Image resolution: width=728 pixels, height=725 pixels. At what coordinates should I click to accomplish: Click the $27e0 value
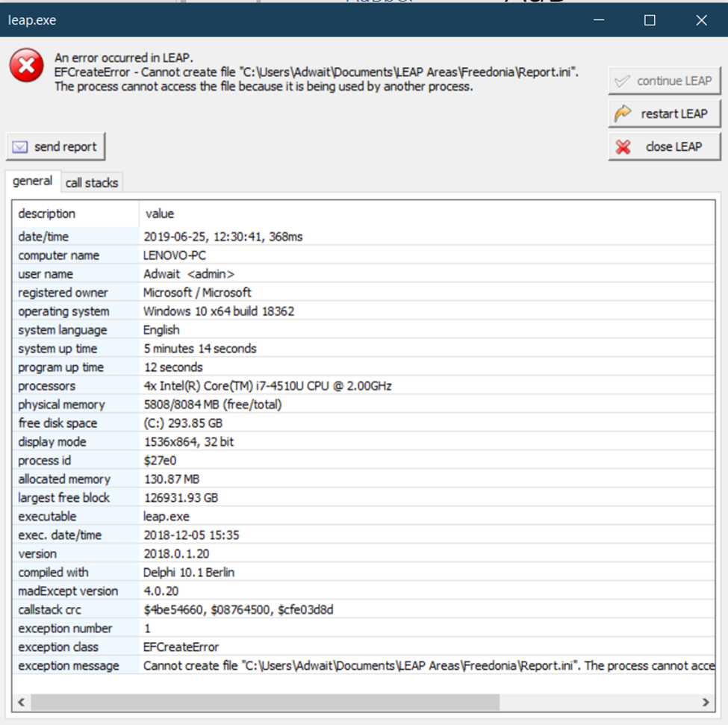click(x=160, y=461)
